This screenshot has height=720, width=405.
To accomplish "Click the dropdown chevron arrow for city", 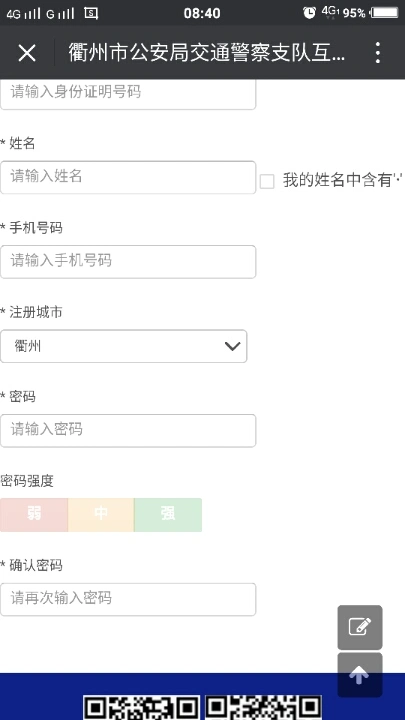I will pyautogui.click(x=232, y=346).
